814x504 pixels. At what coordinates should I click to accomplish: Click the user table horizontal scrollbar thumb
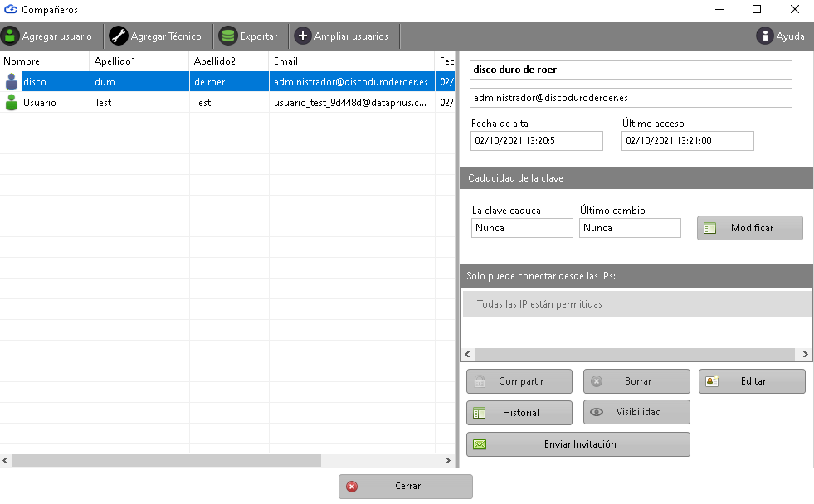(x=167, y=460)
